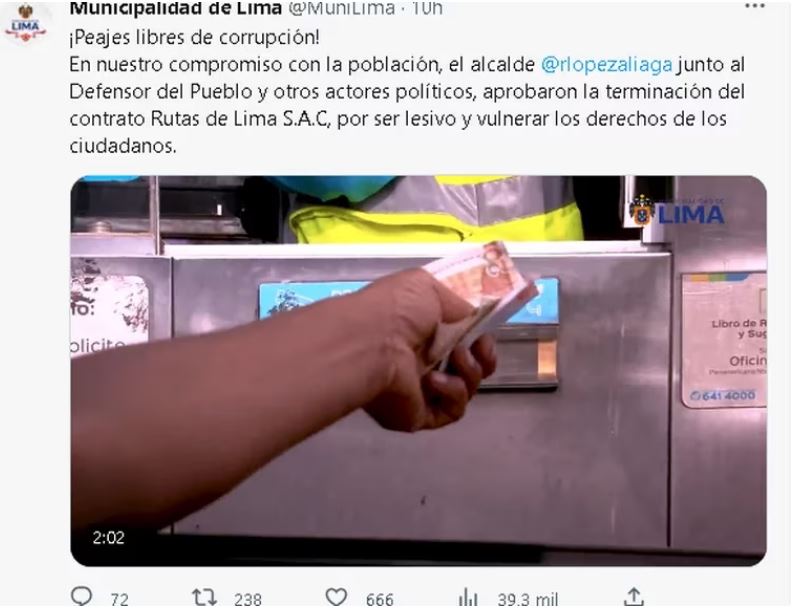The height and width of the screenshot is (616, 797).
Task: Open Municipalidad de Lima profile avatar
Action: 25,22
